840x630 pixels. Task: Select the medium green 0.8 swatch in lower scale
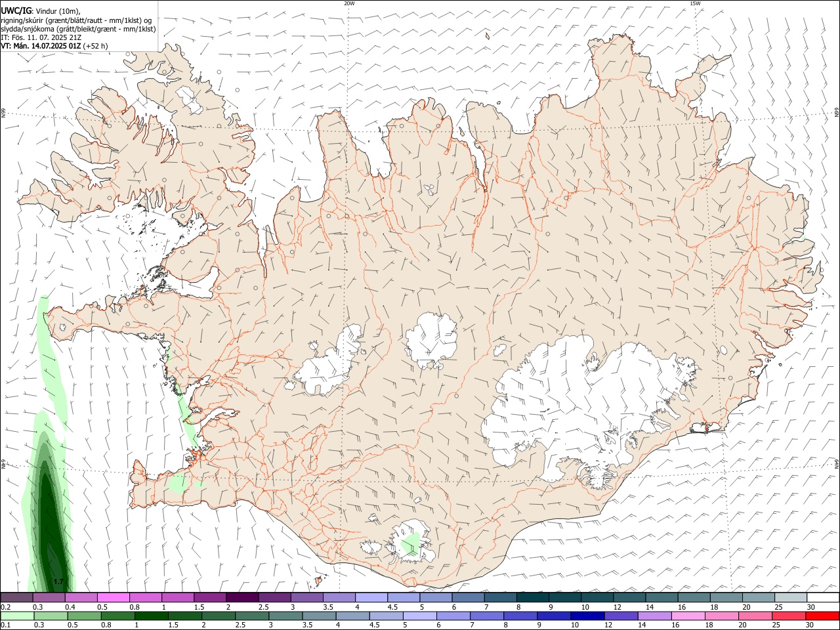(x=118, y=616)
